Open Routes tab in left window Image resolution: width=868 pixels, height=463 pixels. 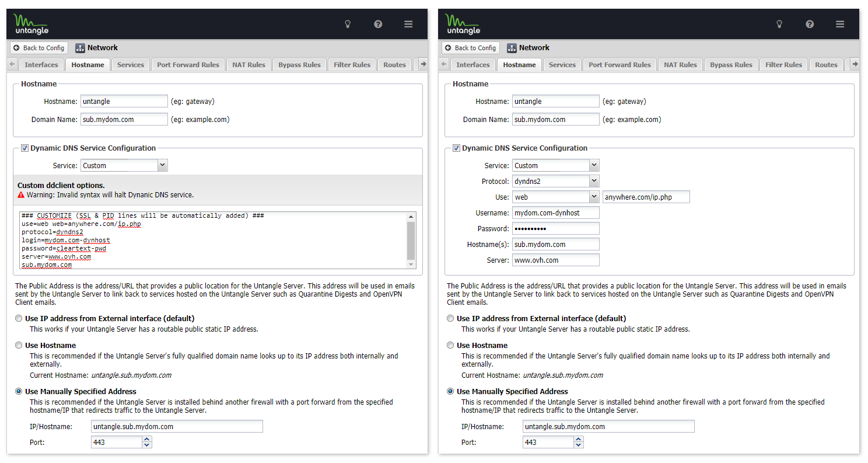tap(394, 65)
